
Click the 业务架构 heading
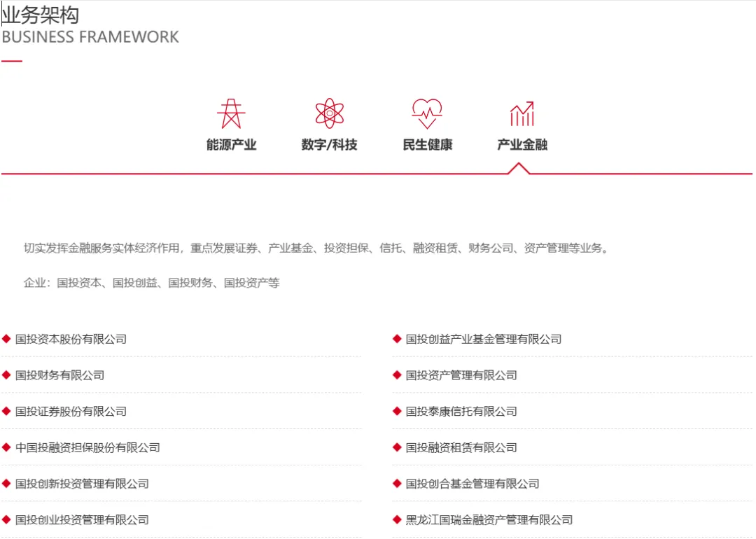pos(41,15)
